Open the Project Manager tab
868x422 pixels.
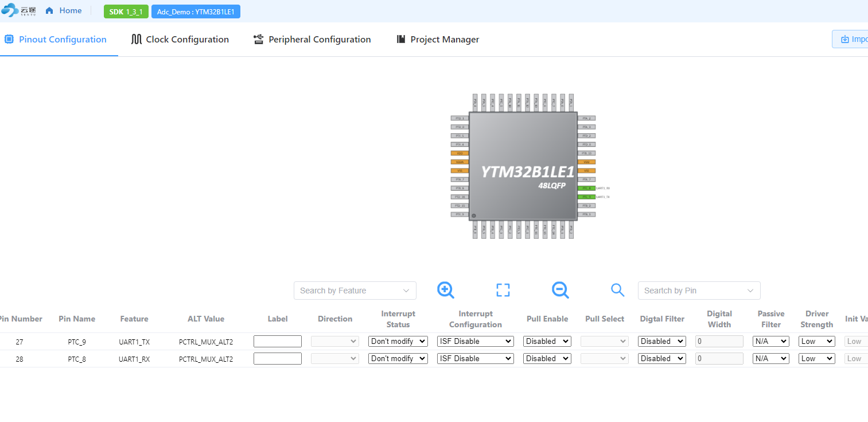tap(438, 40)
